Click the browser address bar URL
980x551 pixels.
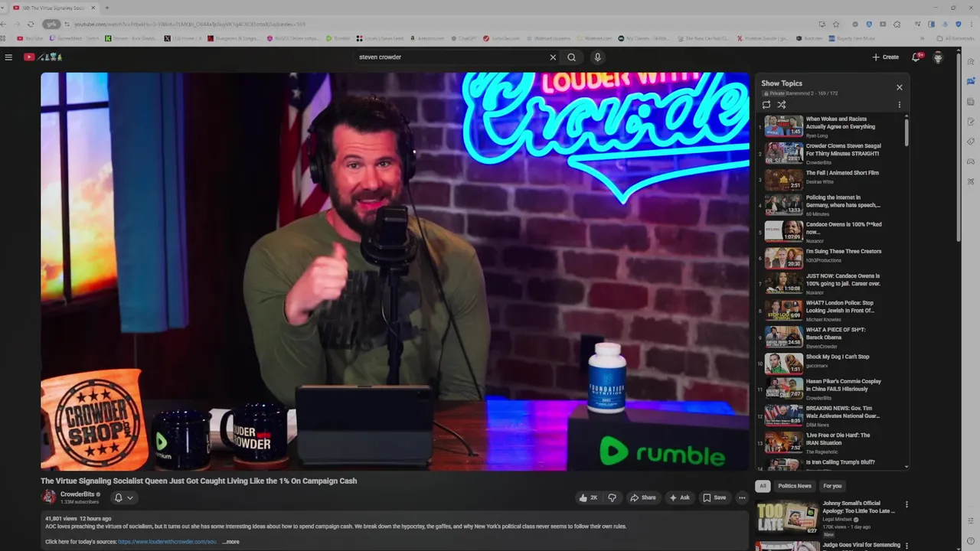[x=190, y=24]
